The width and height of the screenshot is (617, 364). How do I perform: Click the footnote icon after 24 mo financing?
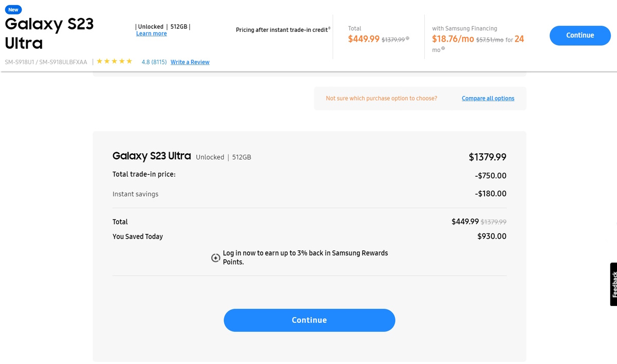(443, 49)
